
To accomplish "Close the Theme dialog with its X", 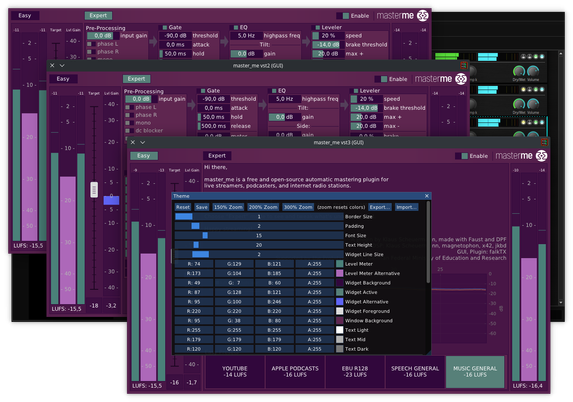I will pyautogui.click(x=426, y=196).
